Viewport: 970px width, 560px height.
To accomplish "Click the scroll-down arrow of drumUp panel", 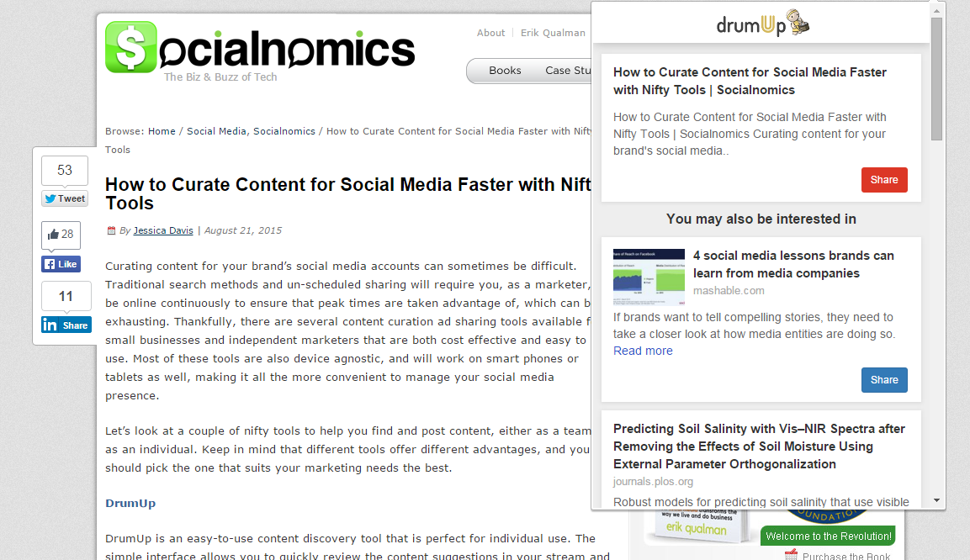I will (x=936, y=500).
